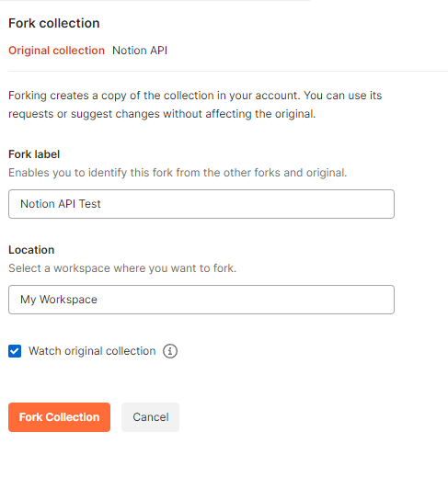Click the text My Workspace inside location field
The image size is (448, 477).
(59, 300)
